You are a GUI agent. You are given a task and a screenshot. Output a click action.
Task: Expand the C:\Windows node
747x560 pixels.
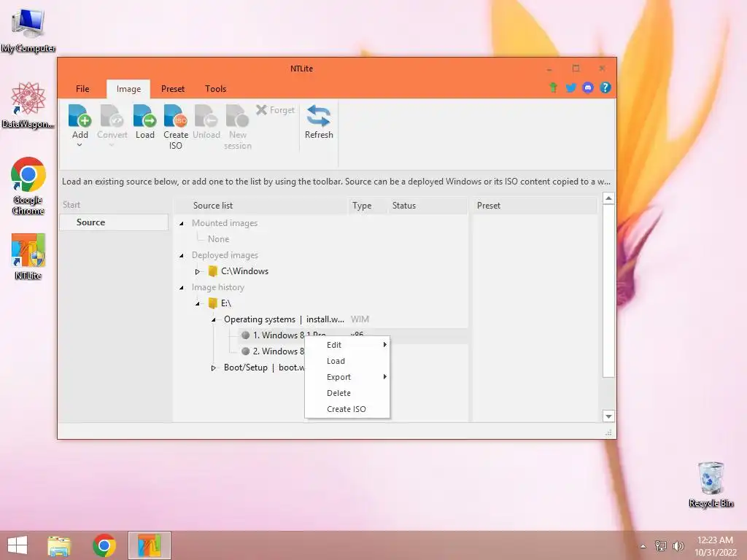point(197,271)
